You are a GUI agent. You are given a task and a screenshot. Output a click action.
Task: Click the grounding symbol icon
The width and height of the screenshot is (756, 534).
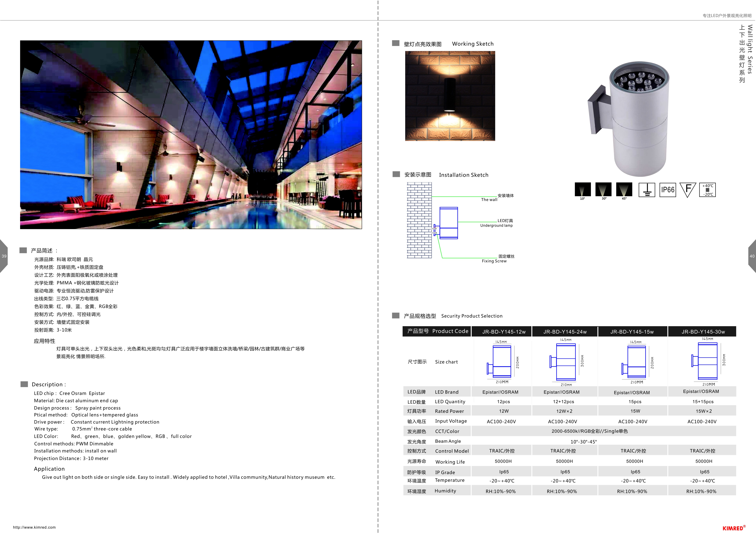(647, 190)
